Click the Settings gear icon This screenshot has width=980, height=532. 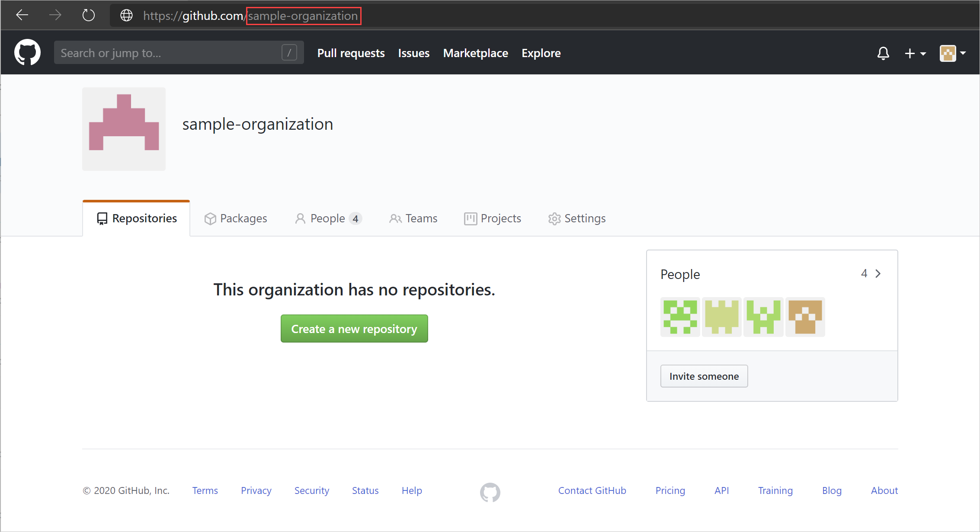pyautogui.click(x=554, y=219)
